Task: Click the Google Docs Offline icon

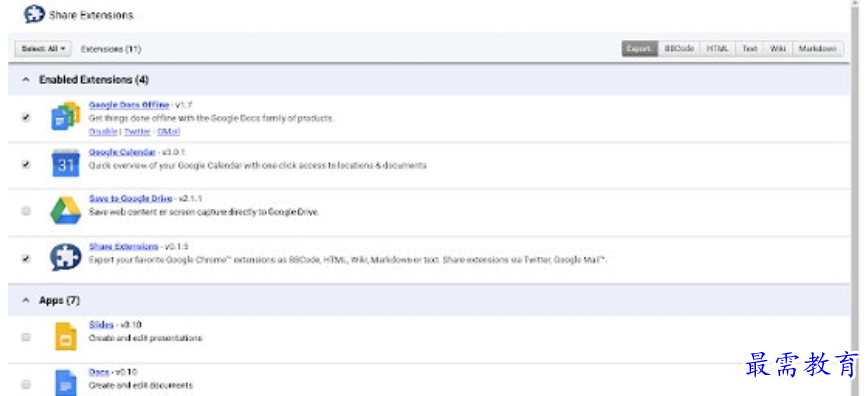Action: (65, 116)
